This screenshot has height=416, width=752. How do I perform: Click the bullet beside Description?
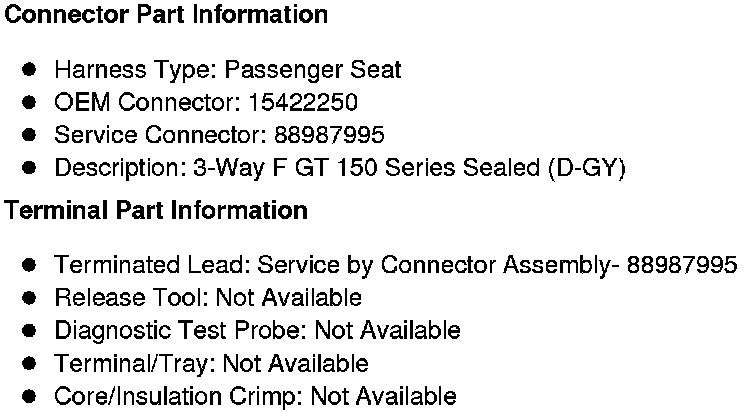click(x=30, y=168)
